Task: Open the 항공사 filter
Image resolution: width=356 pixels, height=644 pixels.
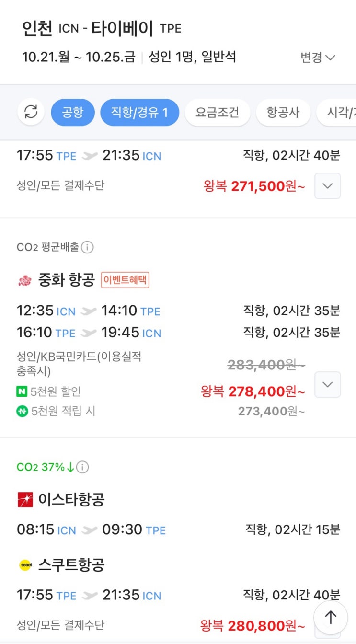Action: [x=283, y=113]
